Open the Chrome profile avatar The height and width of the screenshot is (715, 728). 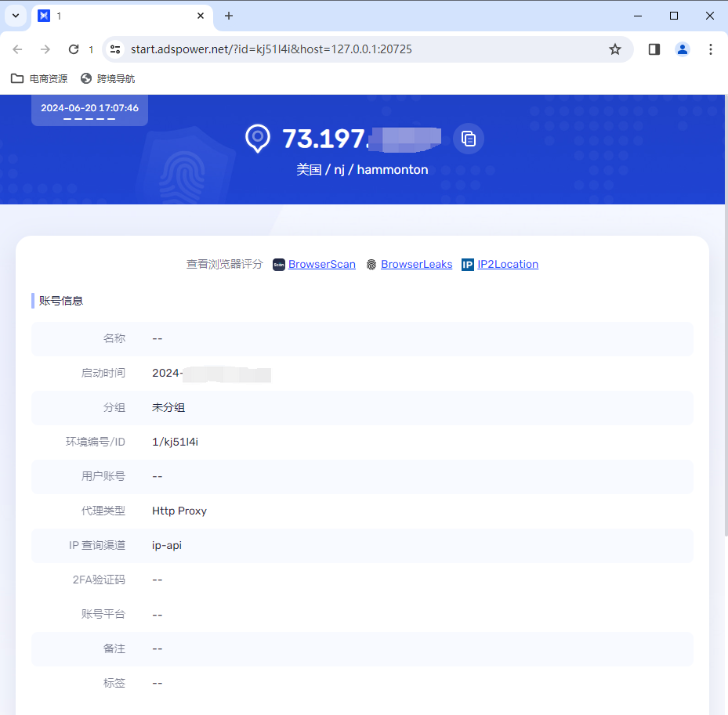pos(682,49)
